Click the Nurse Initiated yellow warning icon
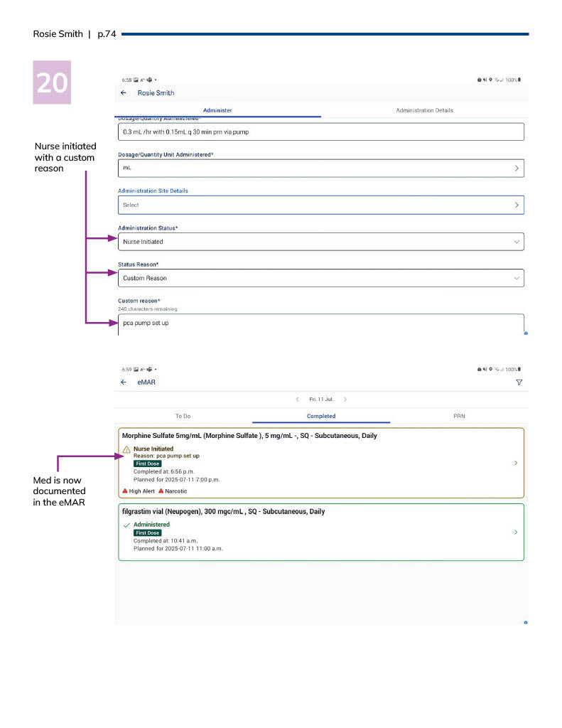Screen dimensions: 562x728 pyautogui.click(x=126, y=449)
